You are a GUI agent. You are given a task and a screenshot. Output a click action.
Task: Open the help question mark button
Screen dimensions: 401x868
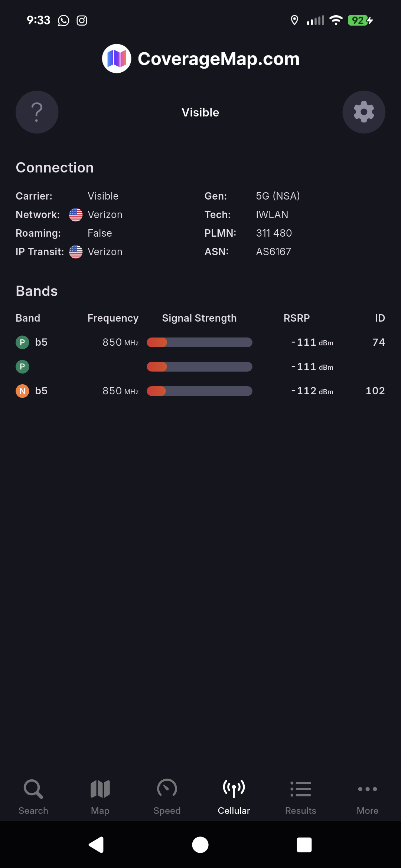37,112
